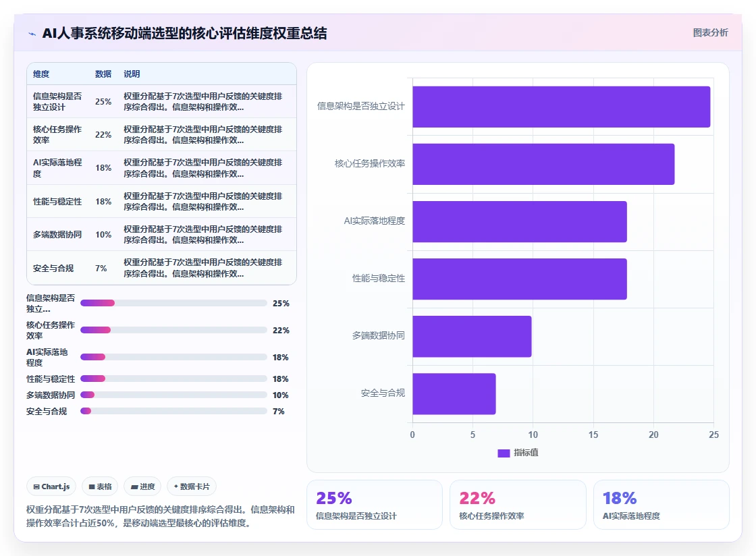Click the 安全与合规 chart bar

tap(454, 393)
